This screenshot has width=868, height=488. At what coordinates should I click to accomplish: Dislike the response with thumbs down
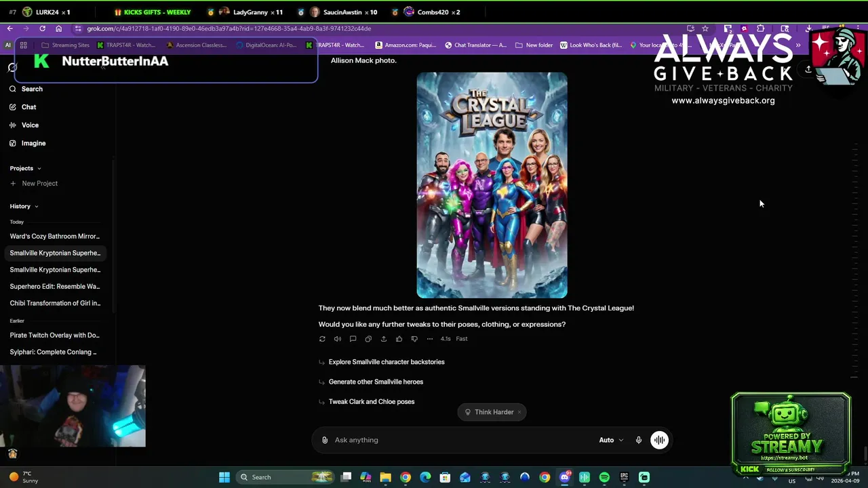(414, 339)
